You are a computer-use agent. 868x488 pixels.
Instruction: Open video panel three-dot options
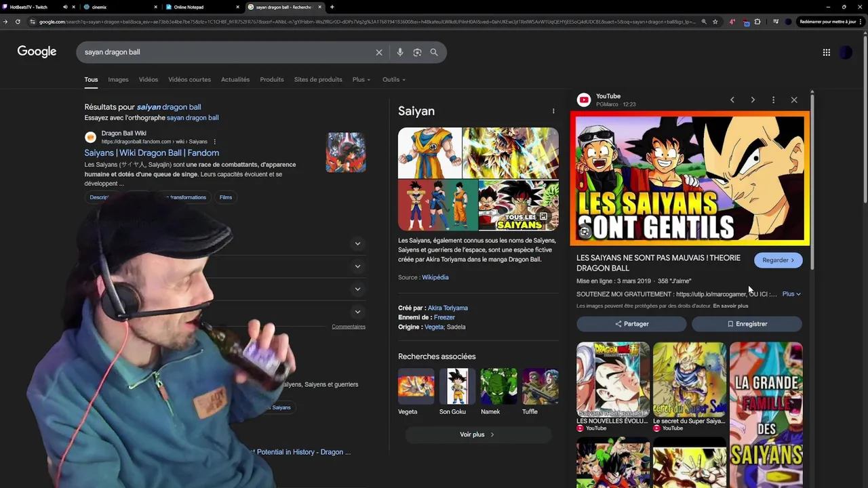[x=773, y=100]
